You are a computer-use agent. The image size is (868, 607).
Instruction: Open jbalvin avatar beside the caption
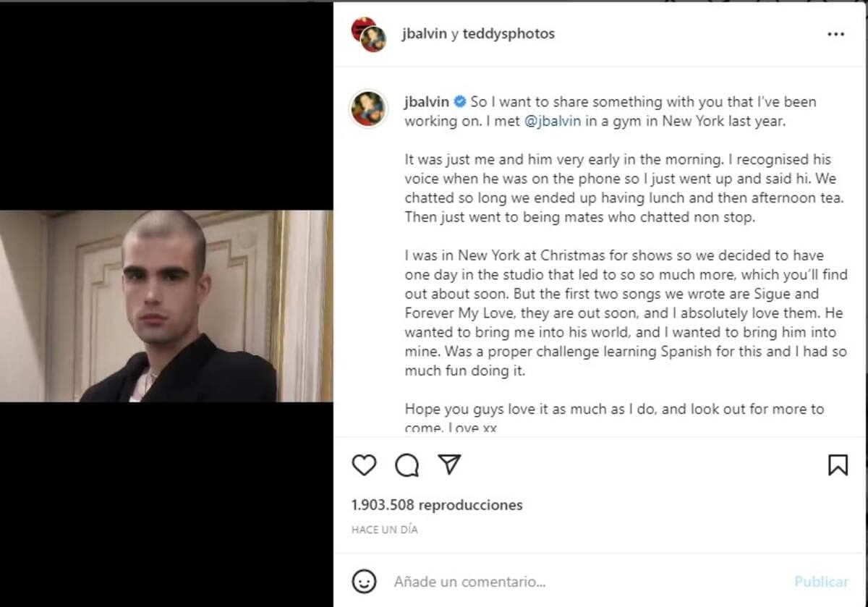(x=368, y=109)
